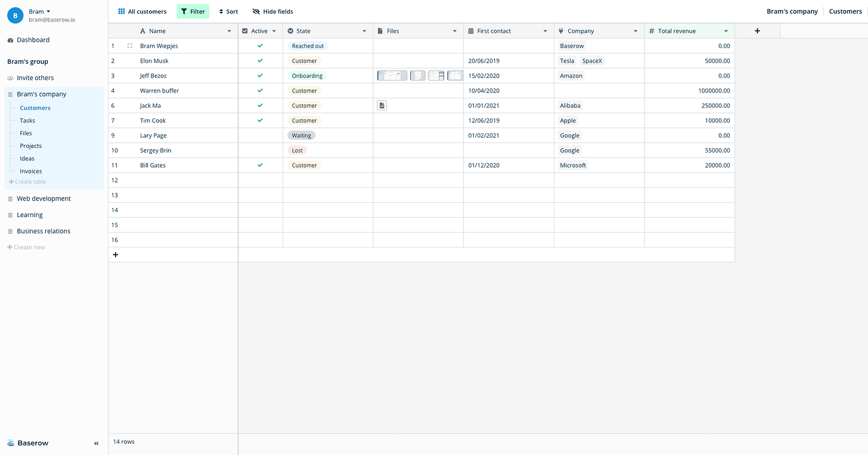This screenshot has width=868, height=455.
Task: Click the Dashboard icon in sidebar
Action: pyautogui.click(x=10, y=40)
